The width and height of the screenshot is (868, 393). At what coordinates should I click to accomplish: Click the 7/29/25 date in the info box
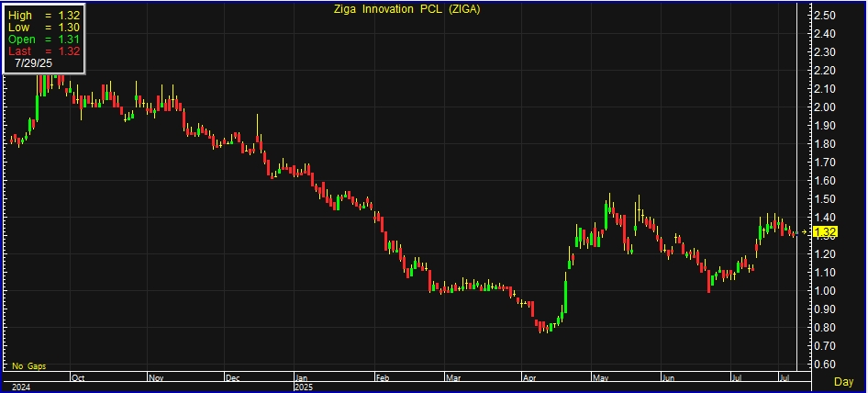click(x=34, y=63)
